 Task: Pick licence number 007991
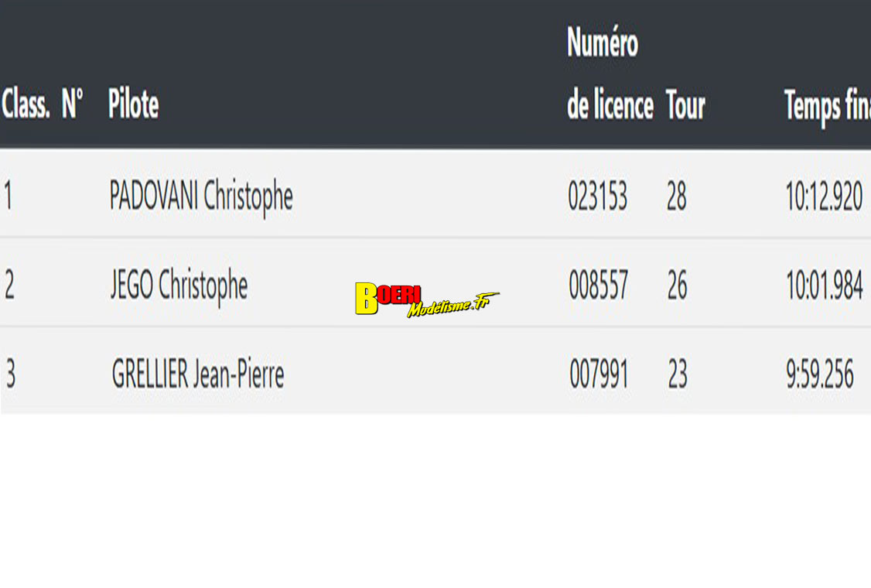pyautogui.click(x=599, y=375)
